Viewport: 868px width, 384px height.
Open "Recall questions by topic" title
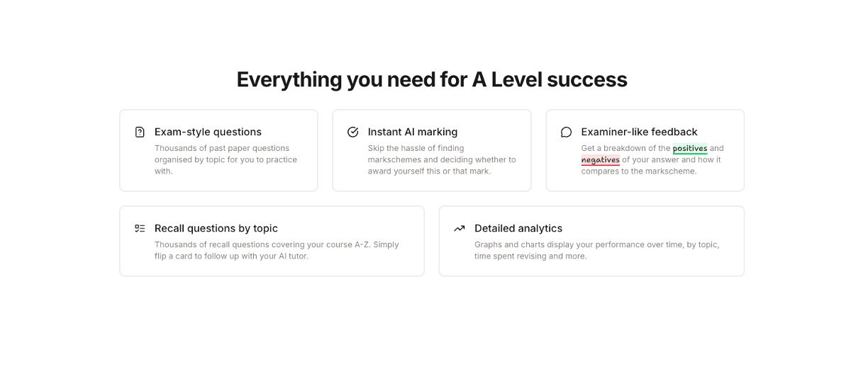click(216, 228)
